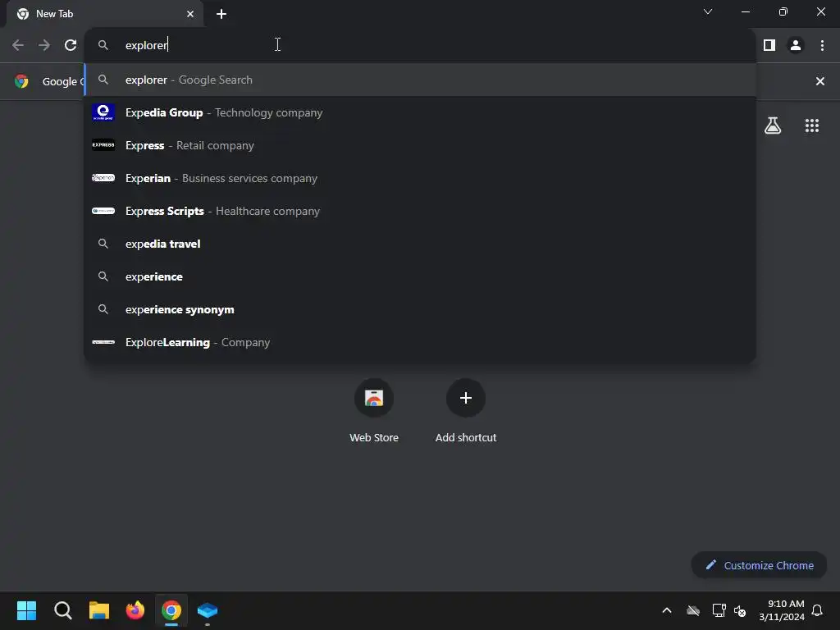Click the OneDrive cloud tray icon
The height and width of the screenshot is (630, 840).
point(693,610)
